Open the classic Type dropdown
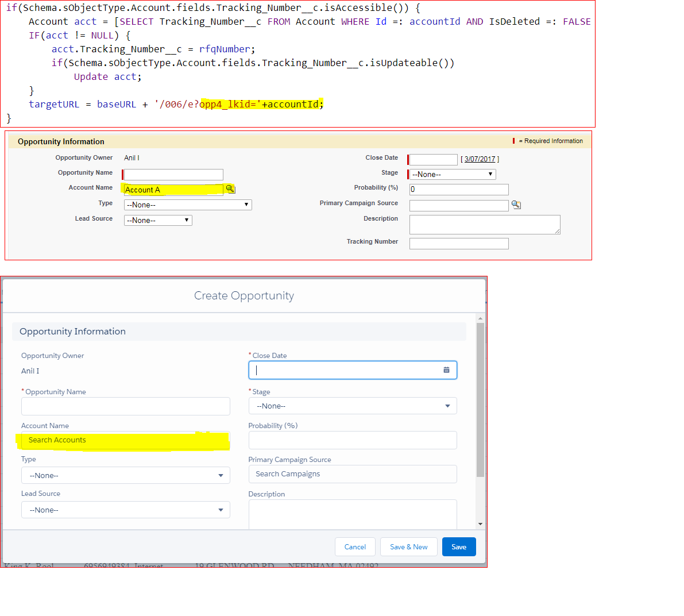Screen dimensions: 684x616 point(188,205)
